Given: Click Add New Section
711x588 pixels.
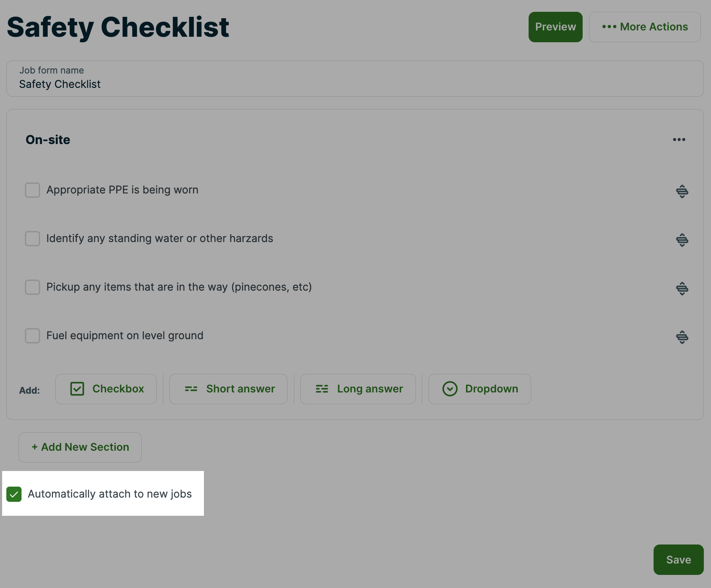Looking at the screenshot, I should [80, 447].
